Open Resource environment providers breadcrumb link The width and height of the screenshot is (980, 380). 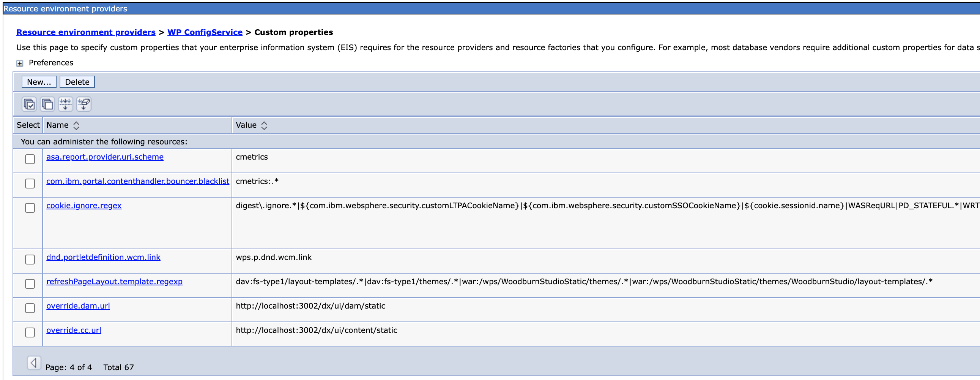click(86, 32)
